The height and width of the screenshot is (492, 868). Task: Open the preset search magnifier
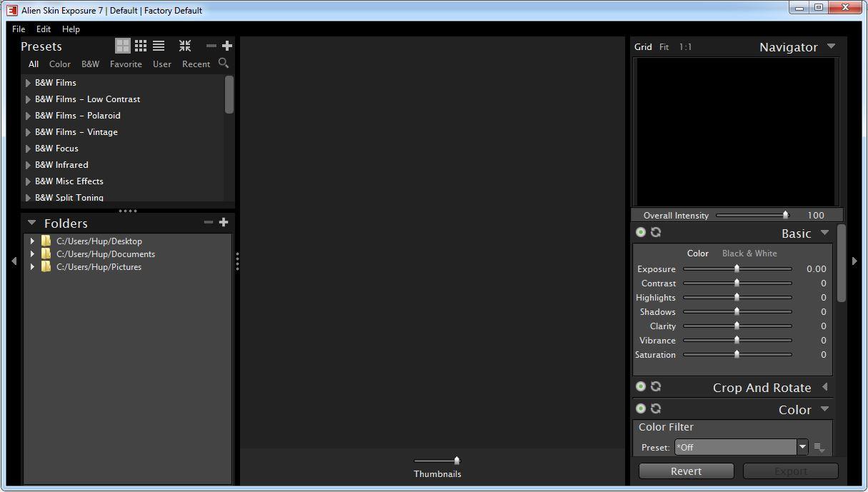click(x=224, y=64)
